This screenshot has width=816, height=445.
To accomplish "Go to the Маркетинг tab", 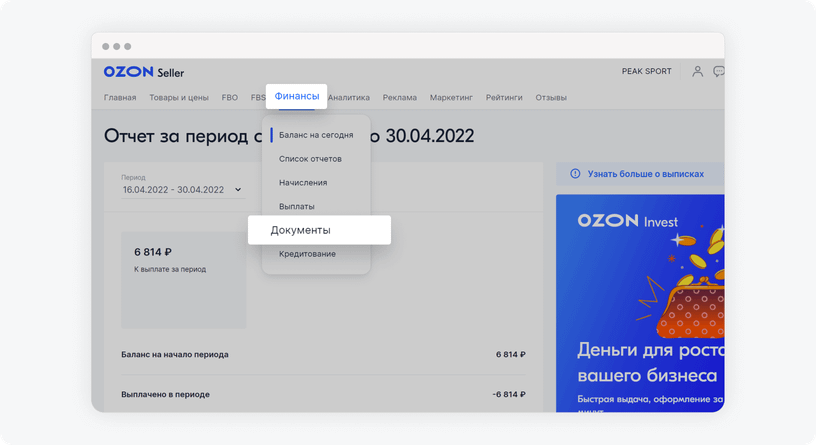I will point(451,97).
